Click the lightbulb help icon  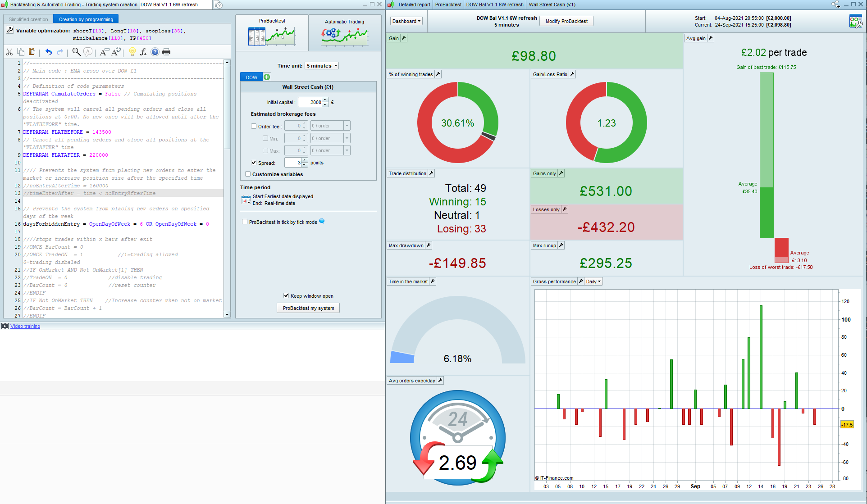(x=132, y=52)
